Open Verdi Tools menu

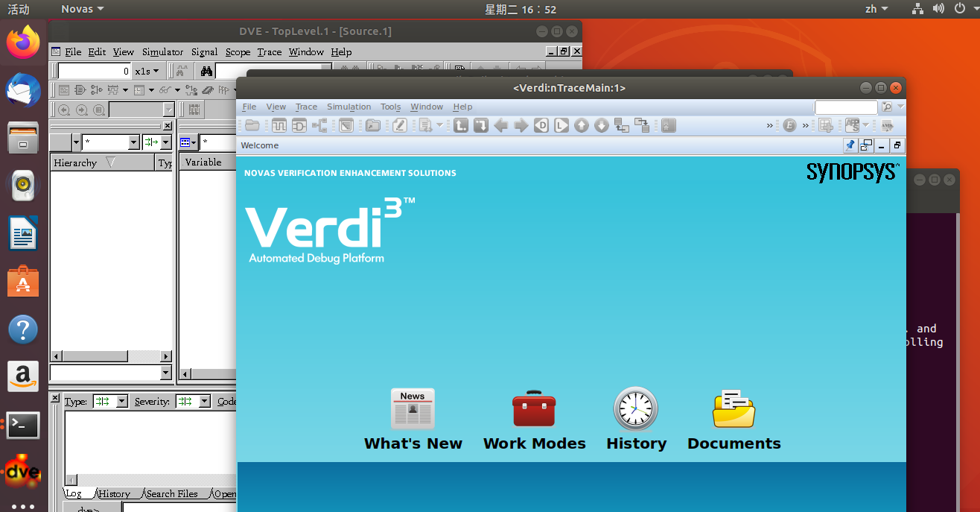390,107
